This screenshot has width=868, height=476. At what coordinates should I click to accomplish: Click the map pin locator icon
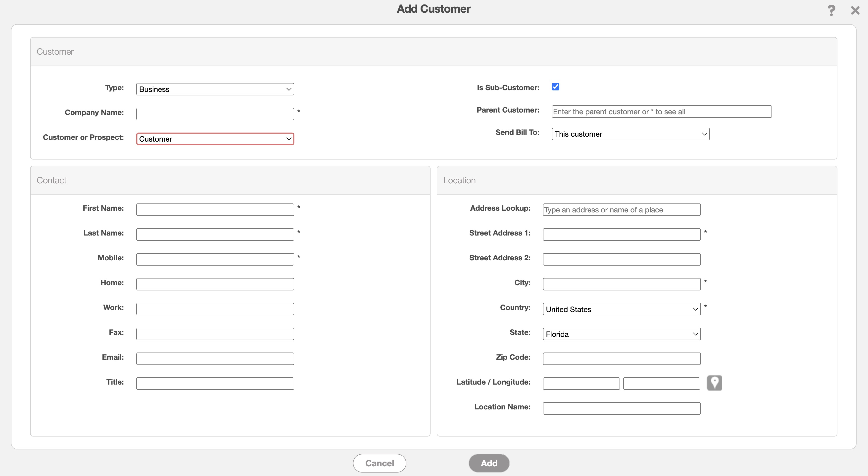coord(714,383)
